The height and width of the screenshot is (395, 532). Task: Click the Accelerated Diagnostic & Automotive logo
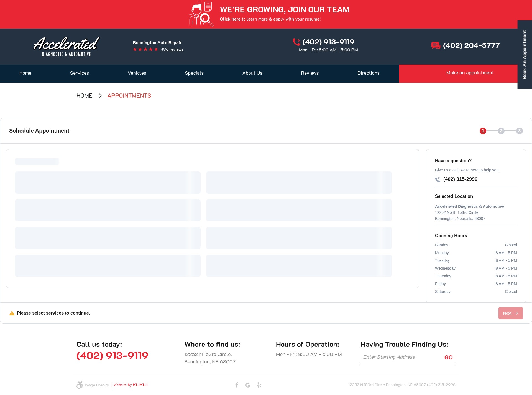pyautogui.click(x=66, y=47)
